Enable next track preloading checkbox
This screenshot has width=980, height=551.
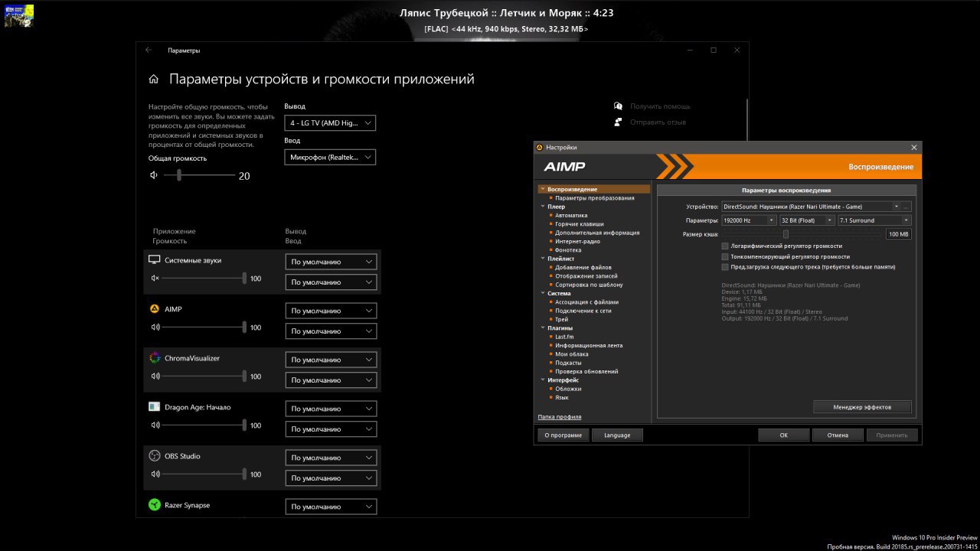click(724, 267)
